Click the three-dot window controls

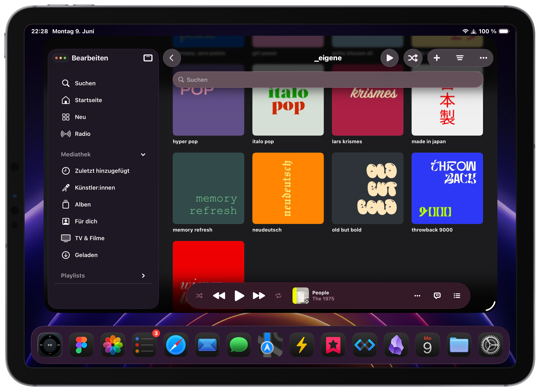tap(61, 58)
